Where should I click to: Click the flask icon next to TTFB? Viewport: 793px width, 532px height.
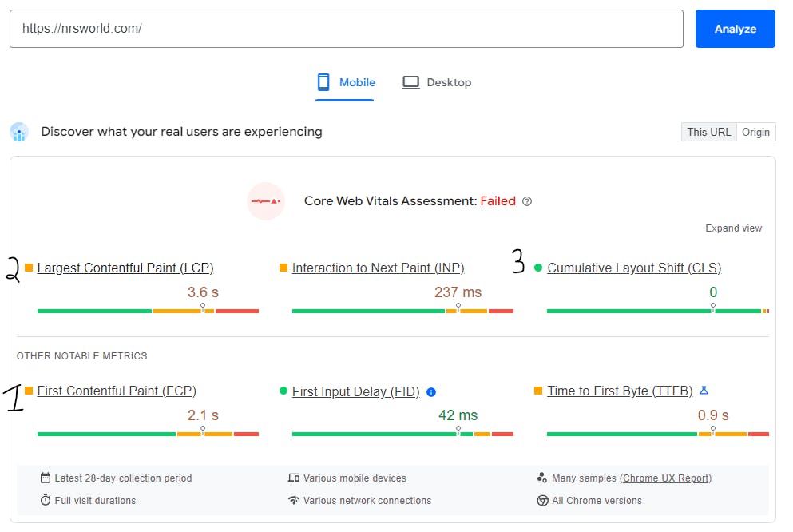click(x=704, y=391)
